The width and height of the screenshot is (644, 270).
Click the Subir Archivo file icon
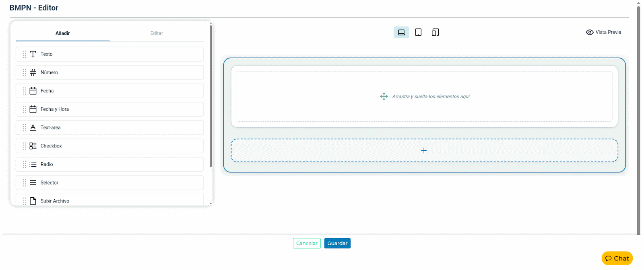tap(33, 201)
